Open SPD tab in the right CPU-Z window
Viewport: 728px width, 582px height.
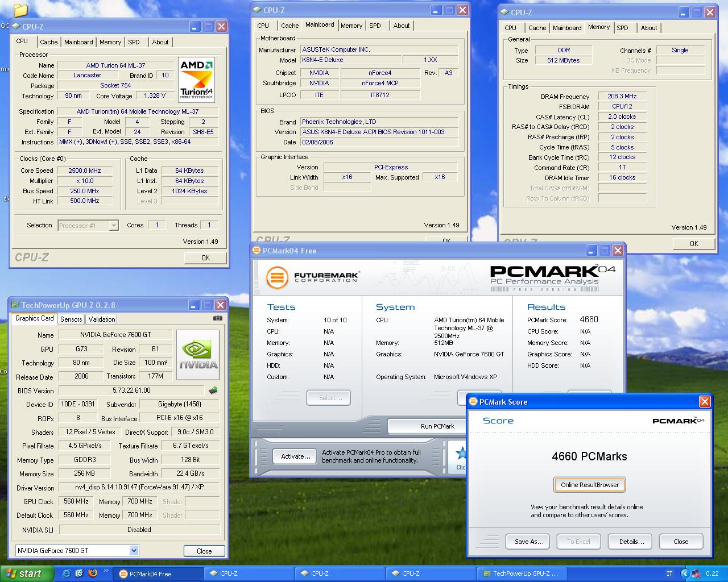click(x=623, y=28)
